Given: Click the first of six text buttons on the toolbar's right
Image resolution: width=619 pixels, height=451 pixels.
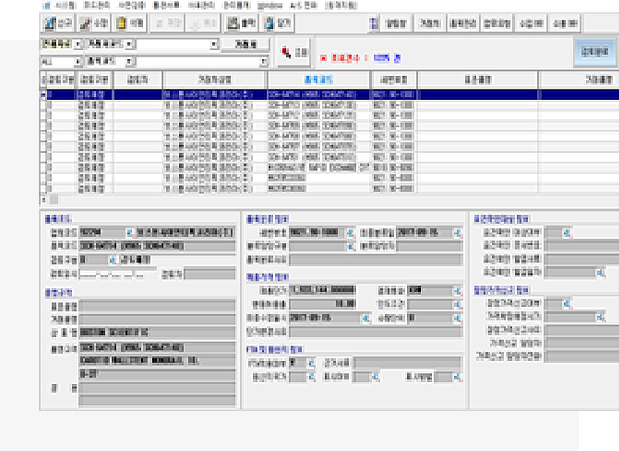Looking at the screenshot, I should pyautogui.click(x=396, y=23).
